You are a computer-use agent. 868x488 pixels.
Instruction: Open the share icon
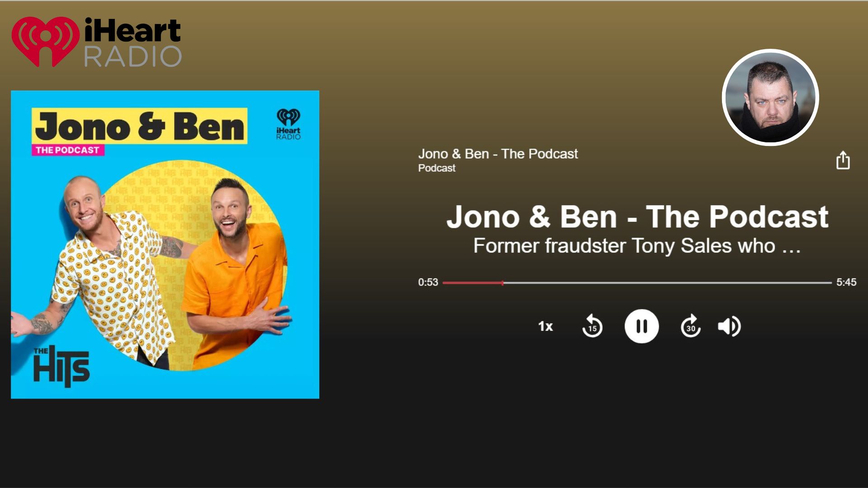pos(843,160)
